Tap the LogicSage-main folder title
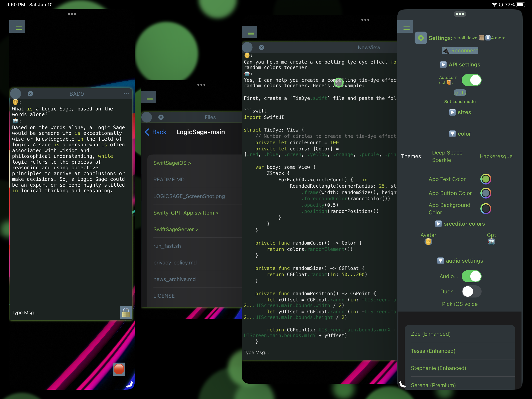Image resolution: width=532 pixels, height=399 pixels. 201,132
